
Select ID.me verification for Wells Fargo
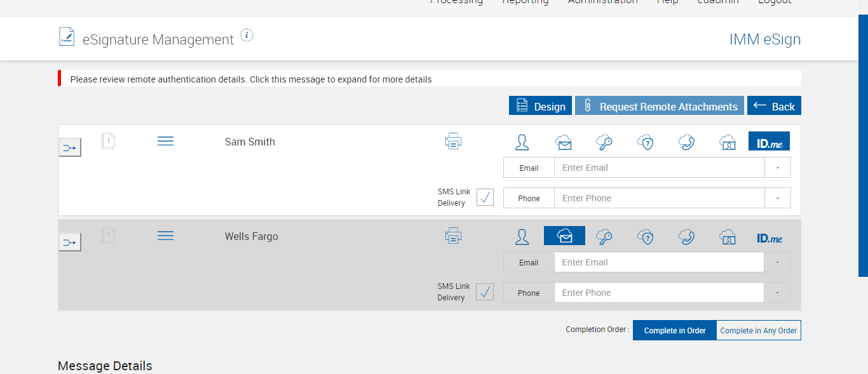tap(769, 238)
